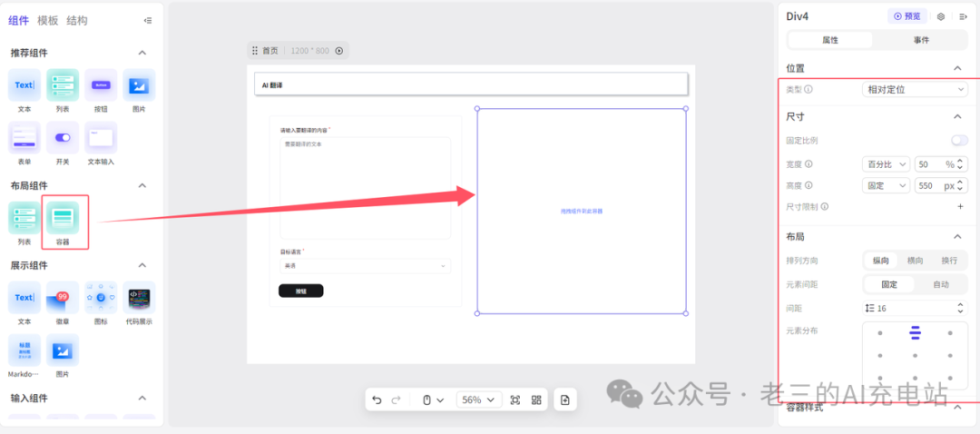Select the 按钮 component icon

tap(101, 85)
